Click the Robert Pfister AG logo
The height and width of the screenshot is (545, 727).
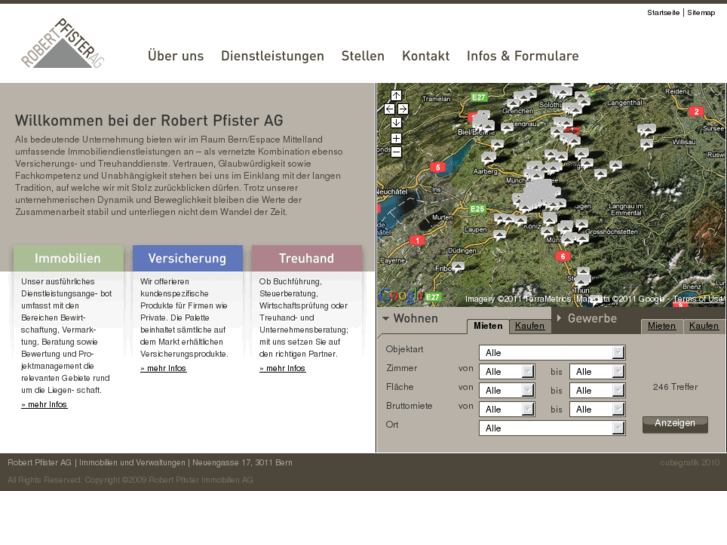63,44
